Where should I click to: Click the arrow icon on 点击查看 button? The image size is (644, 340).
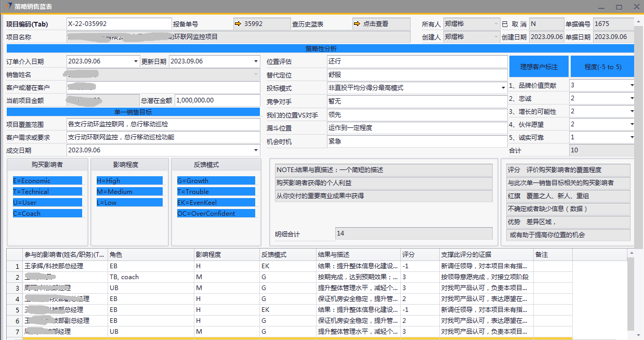pos(357,24)
